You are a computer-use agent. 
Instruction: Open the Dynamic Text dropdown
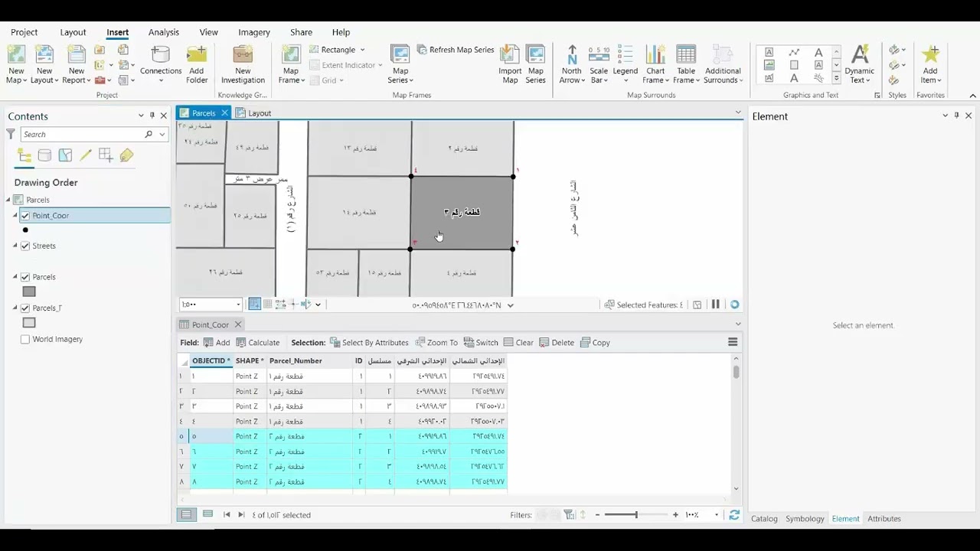click(859, 75)
